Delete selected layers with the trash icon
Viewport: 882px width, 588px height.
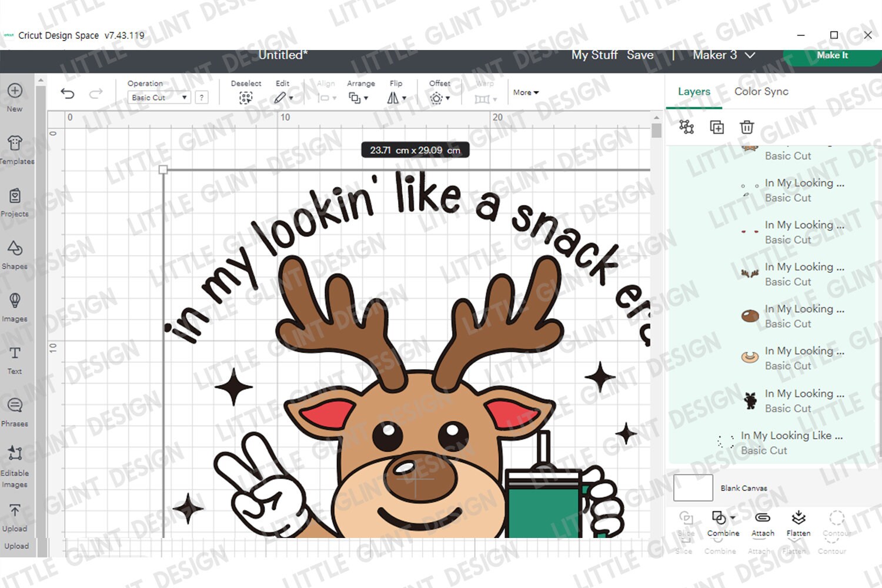tap(747, 127)
